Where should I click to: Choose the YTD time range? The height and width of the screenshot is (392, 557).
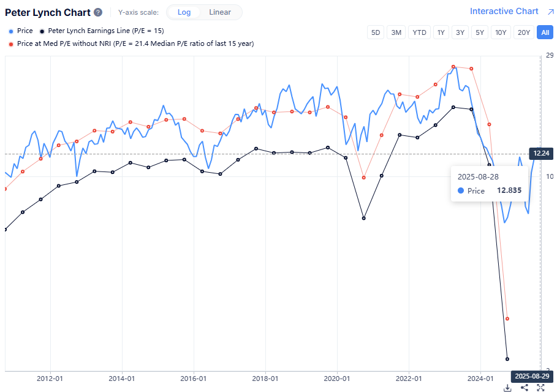click(419, 32)
